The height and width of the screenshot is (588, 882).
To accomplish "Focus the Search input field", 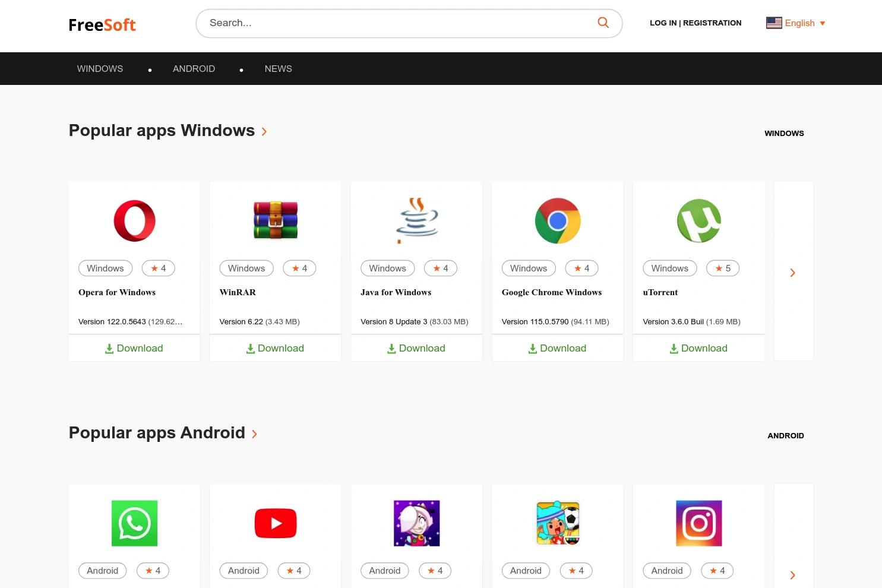I will click(x=398, y=23).
